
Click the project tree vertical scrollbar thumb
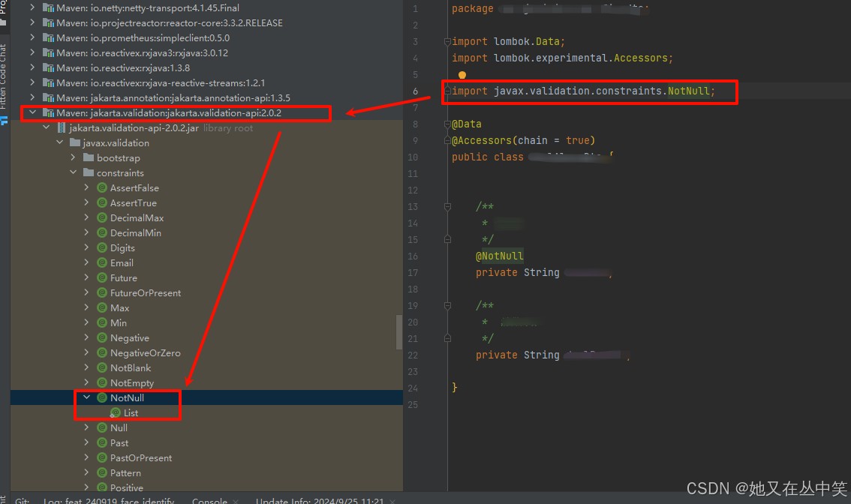[x=399, y=332]
